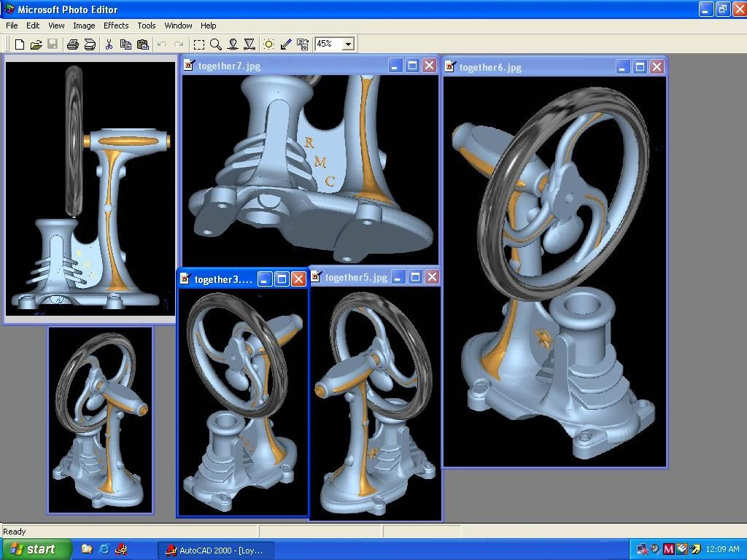The image size is (747, 560).
Task: Click the Print icon in toolbar
Action: coord(72,44)
